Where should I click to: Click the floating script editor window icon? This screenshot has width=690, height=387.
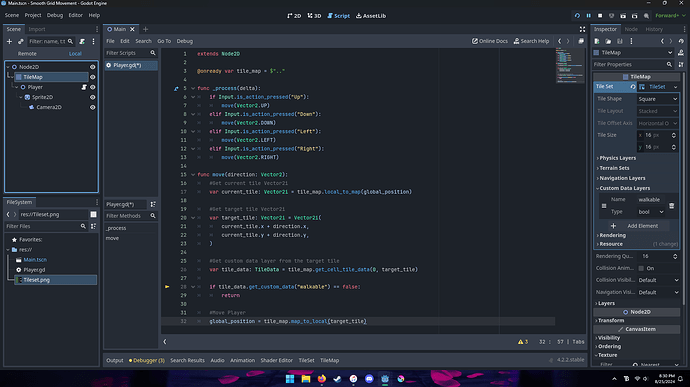(x=581, y=41)
